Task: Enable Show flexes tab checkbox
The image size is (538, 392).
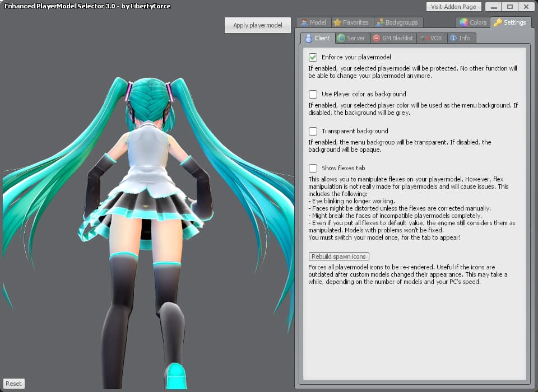Action: click(313, 168)
